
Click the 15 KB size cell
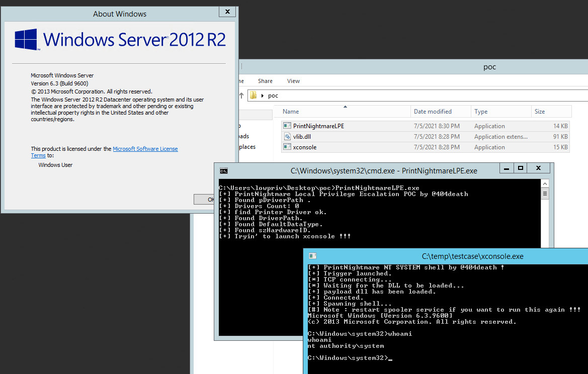point(560,147)
